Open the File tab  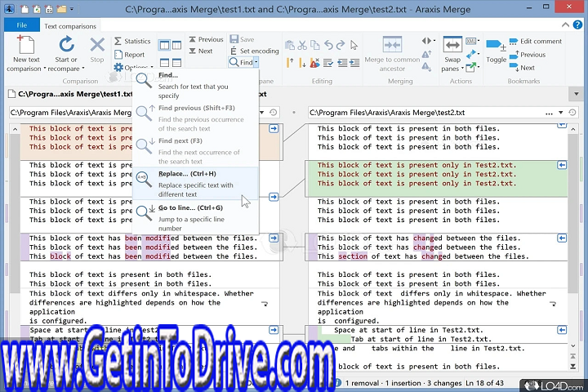coord(22,25)
